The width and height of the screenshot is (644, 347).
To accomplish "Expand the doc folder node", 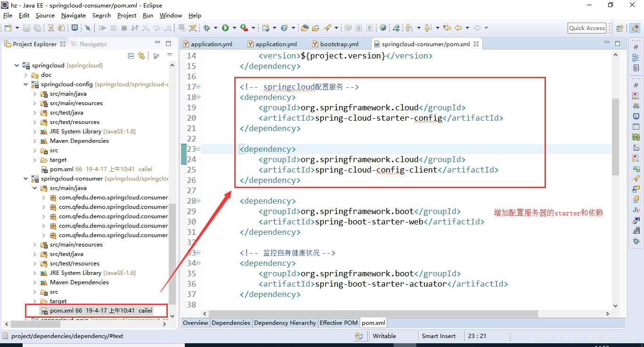I will 26,75.
